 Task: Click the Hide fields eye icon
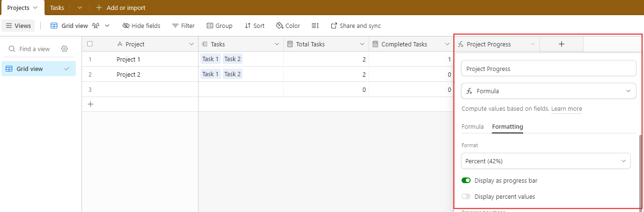point(126,26)
